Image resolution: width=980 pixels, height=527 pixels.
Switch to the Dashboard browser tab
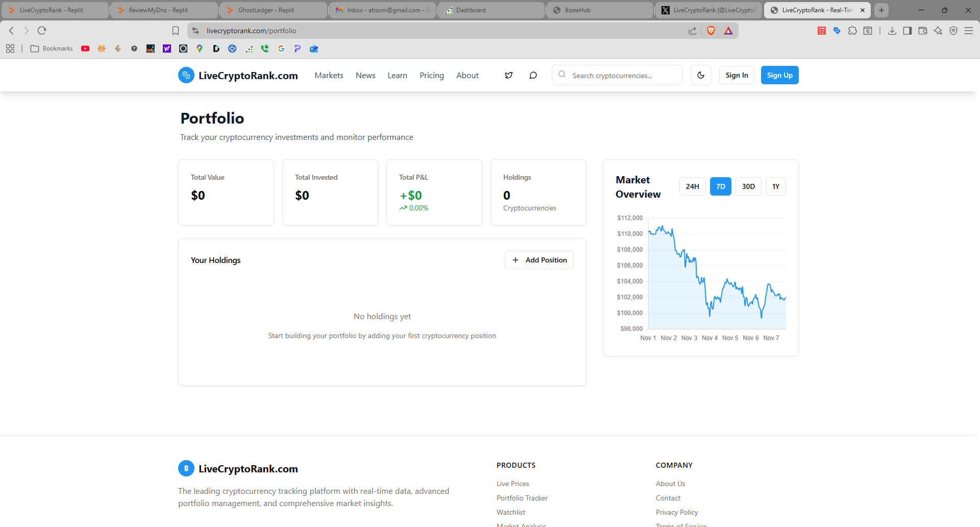pyautogui.click(x=490, y=10)
